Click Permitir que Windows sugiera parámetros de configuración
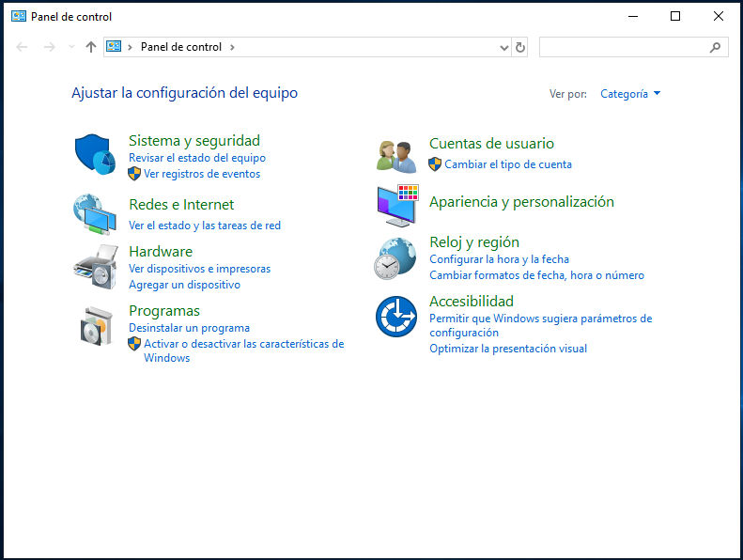This screenshot has height=560, width=743. point(541,325)
